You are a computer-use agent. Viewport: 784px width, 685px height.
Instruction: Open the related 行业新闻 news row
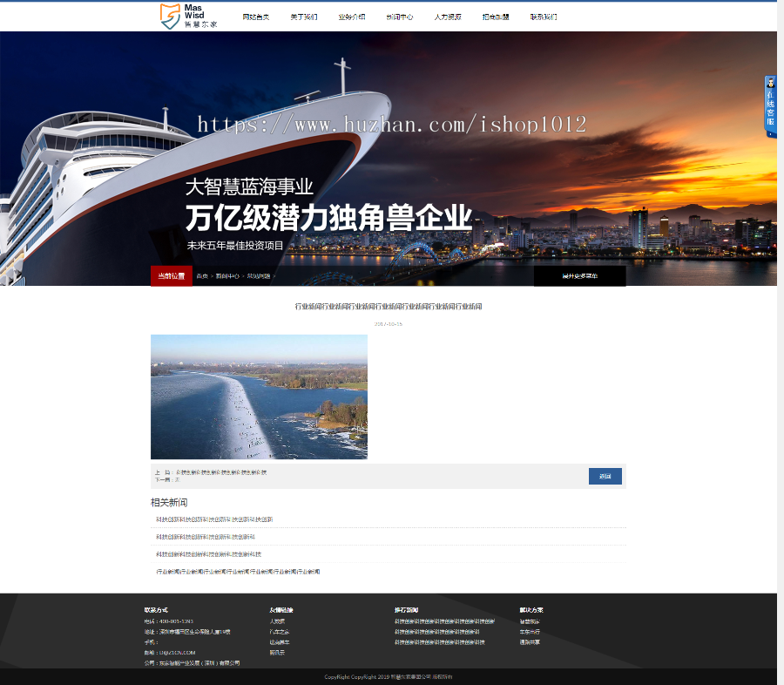[389, 572]
